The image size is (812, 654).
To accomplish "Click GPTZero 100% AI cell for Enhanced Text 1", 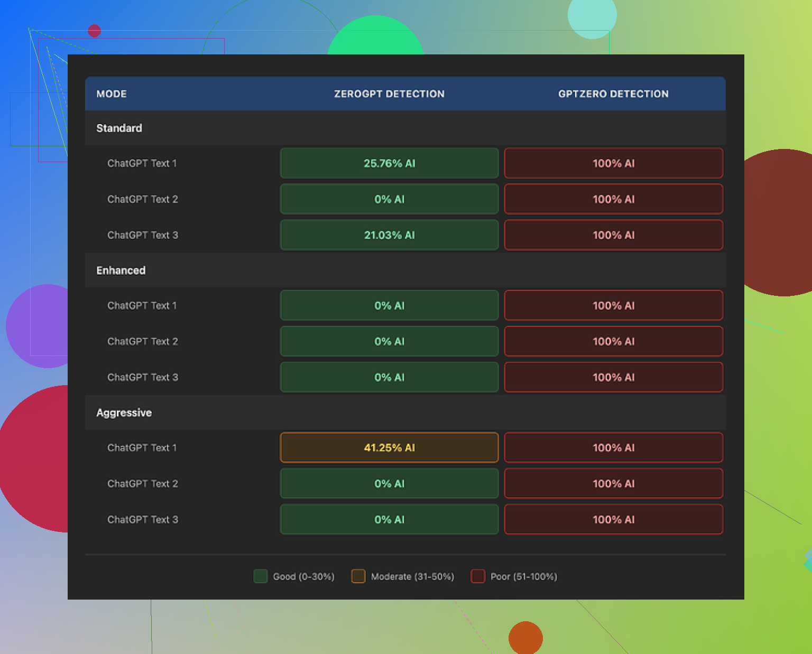I will click(613, 305).
